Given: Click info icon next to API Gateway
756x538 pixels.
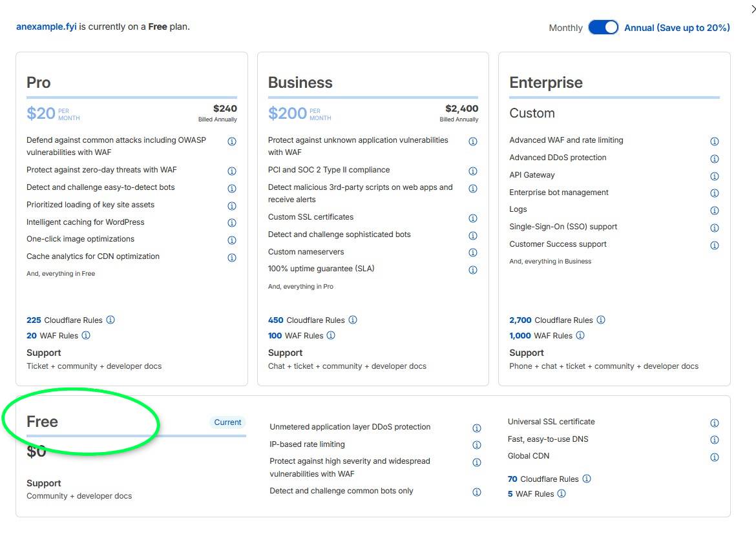Looking at the screenshot, I should coord(715,176).
